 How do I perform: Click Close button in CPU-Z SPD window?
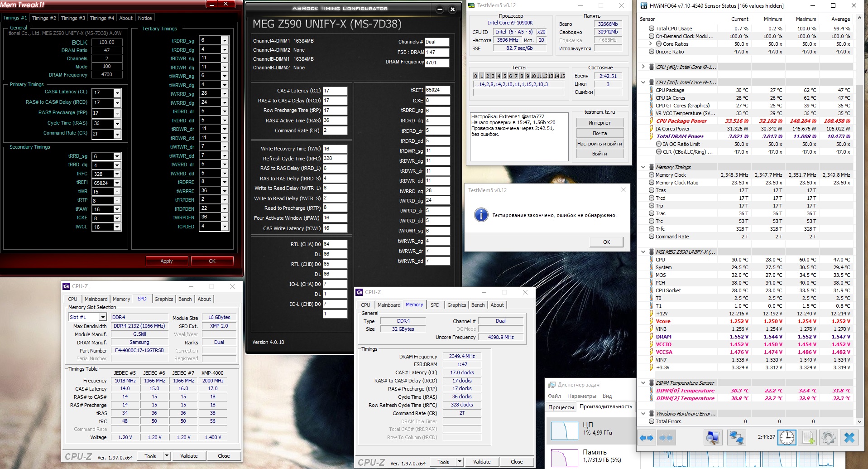pos(224,456)
